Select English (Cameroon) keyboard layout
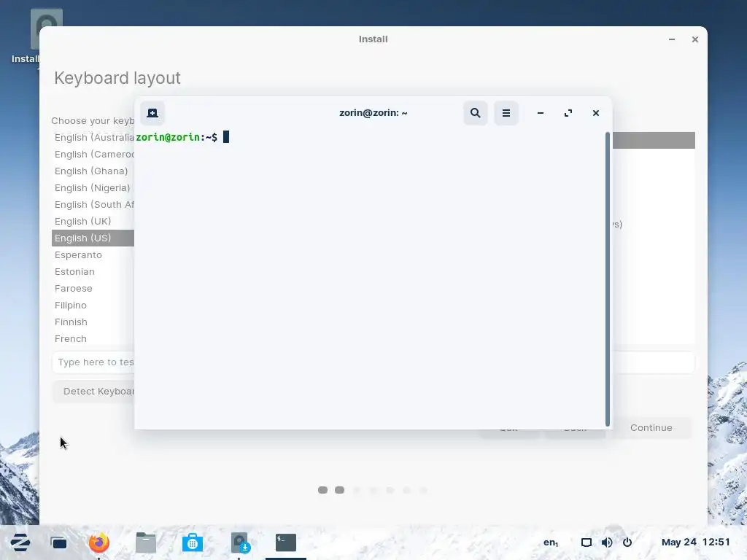Screen dimensions: 747x560 coord(93,155)
